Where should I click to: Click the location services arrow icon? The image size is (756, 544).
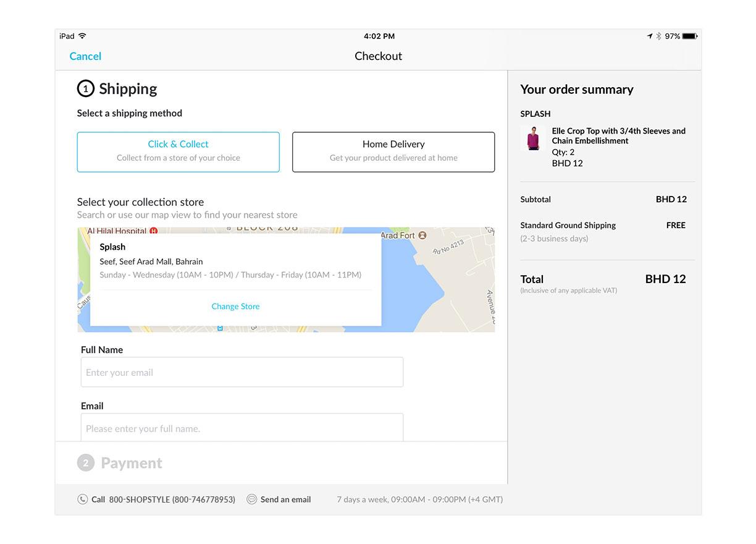[650, 36]
